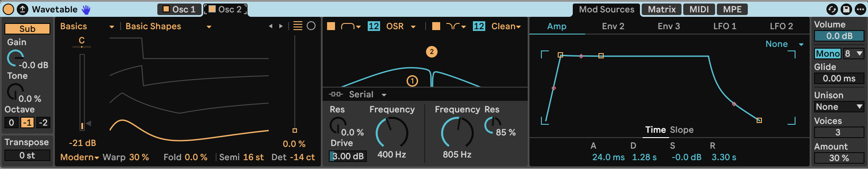Image resolution: width=868 pixels, height=169 pixels.
Task: Switch to the Osc 2 tab
Action: pos(225,9)
